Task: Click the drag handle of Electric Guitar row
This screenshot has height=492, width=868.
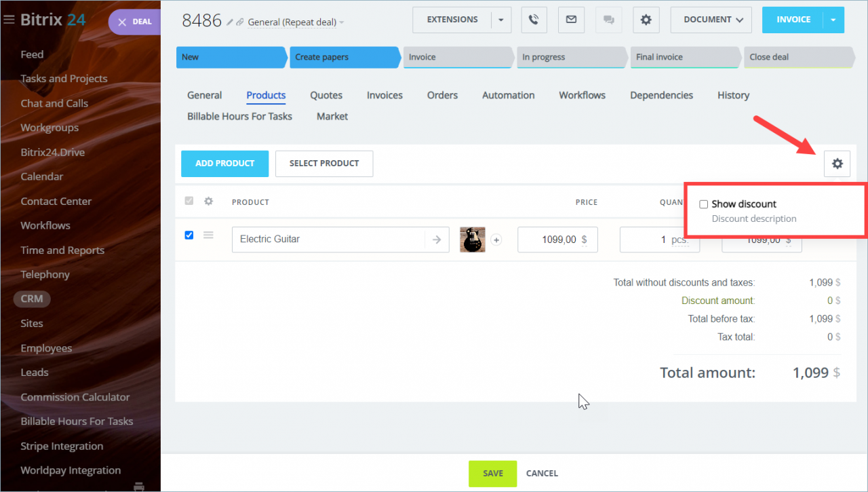Action: [209, 235]
